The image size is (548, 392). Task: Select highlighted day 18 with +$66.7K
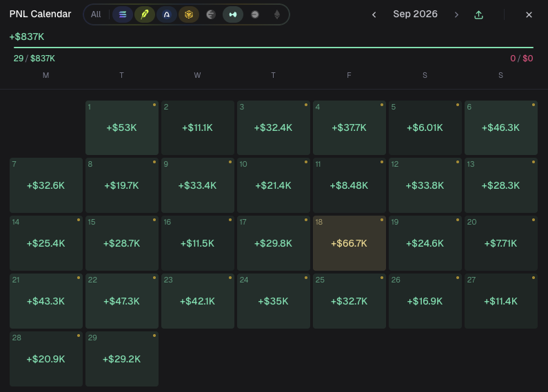(x=349, y=243)
